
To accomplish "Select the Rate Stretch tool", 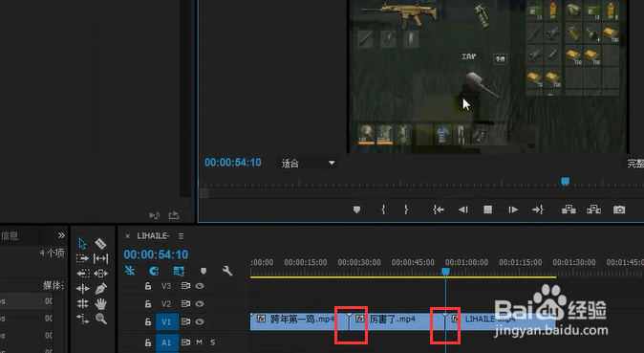I will (82, 319).
